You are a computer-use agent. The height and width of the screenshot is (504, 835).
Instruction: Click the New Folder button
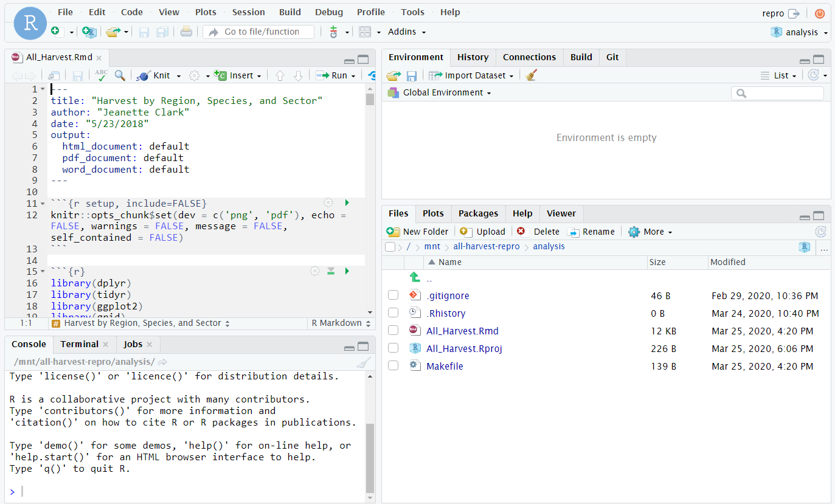point(417,232)
